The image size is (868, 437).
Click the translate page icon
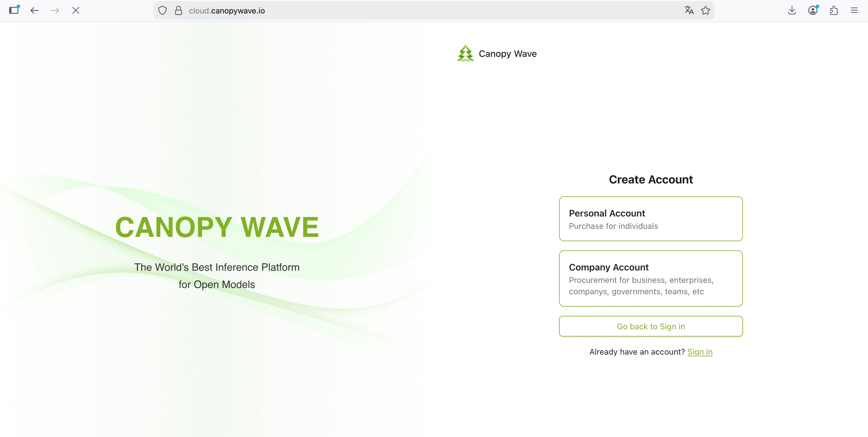[689, 10]
